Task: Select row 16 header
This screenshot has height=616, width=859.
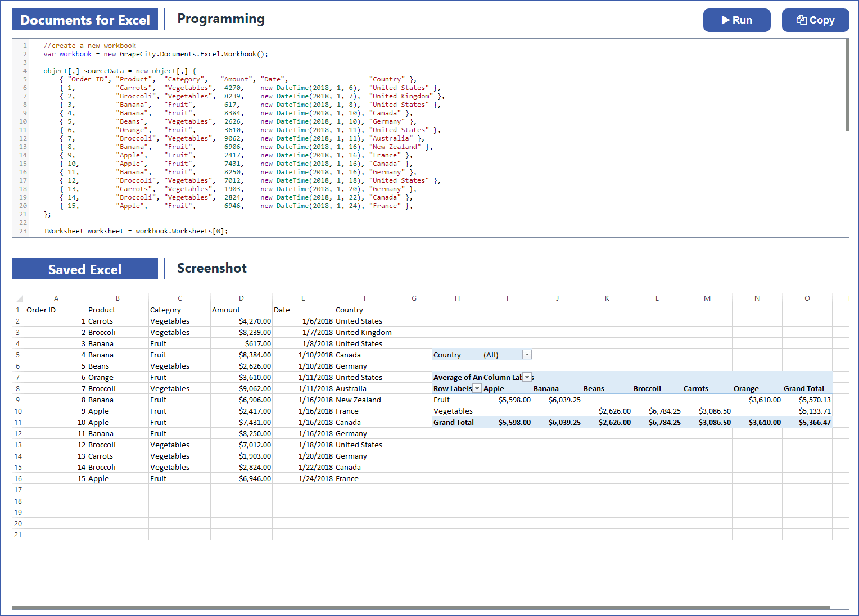Action: click(19, 478)
